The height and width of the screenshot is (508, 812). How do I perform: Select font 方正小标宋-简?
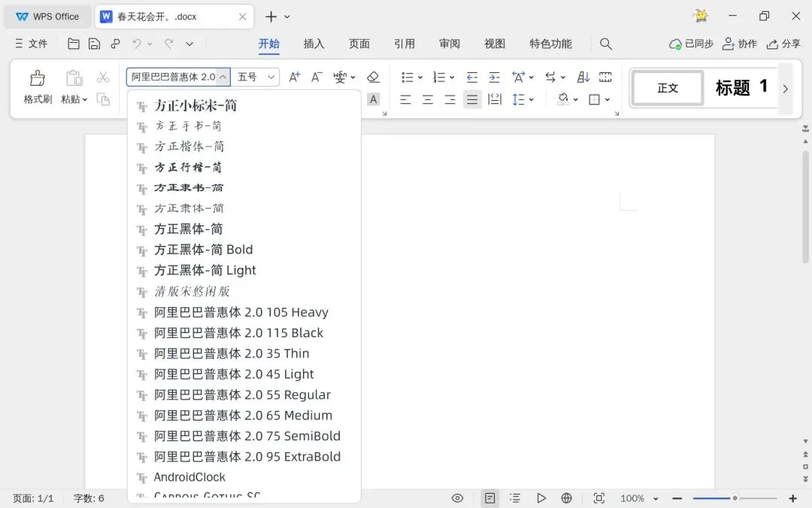click(x=244, y=105)
